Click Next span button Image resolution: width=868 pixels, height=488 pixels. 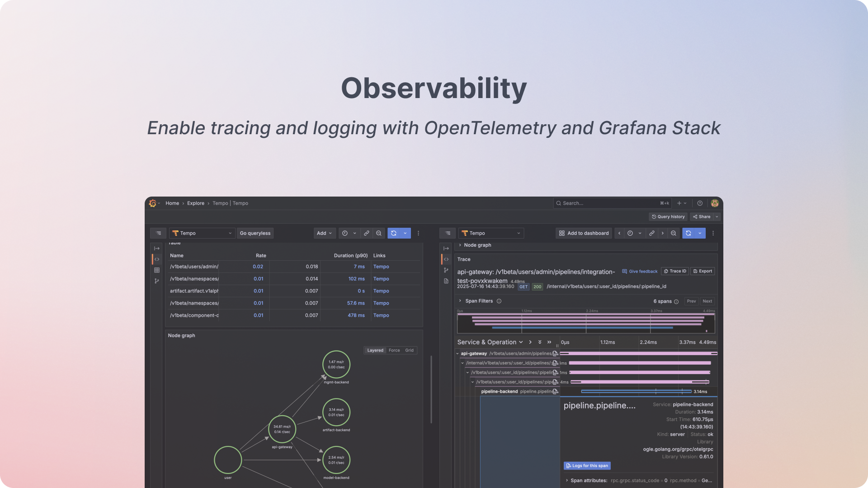(708, 301)
